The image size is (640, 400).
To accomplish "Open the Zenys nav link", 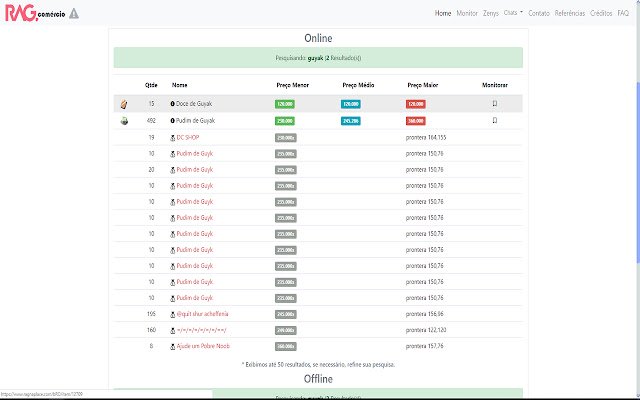I will point(491,13).
